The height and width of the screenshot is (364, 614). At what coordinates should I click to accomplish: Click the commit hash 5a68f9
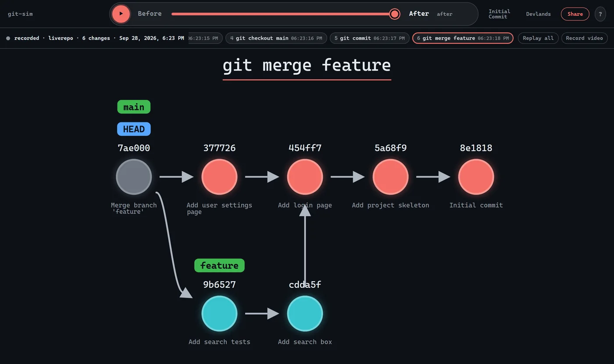(x=390, y=148)
